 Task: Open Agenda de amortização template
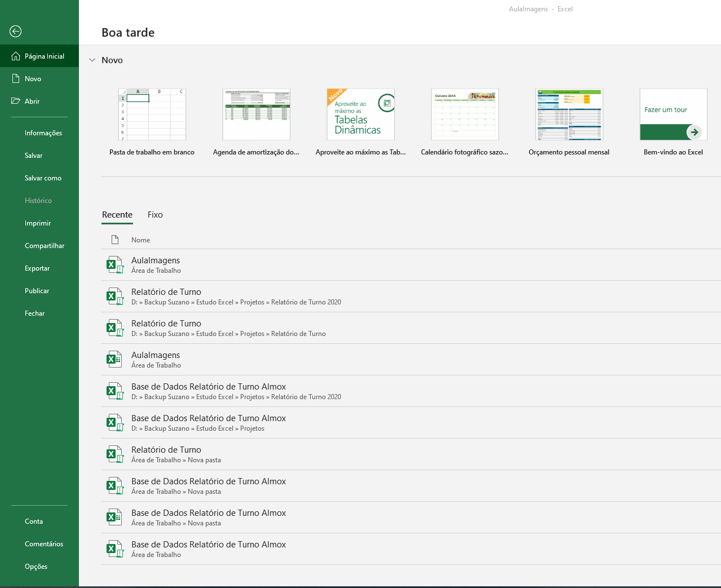coord(256,122)
